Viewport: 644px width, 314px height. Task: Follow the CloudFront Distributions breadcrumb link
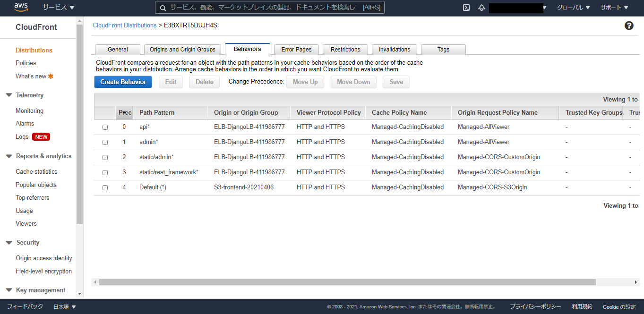coord(124,25)
